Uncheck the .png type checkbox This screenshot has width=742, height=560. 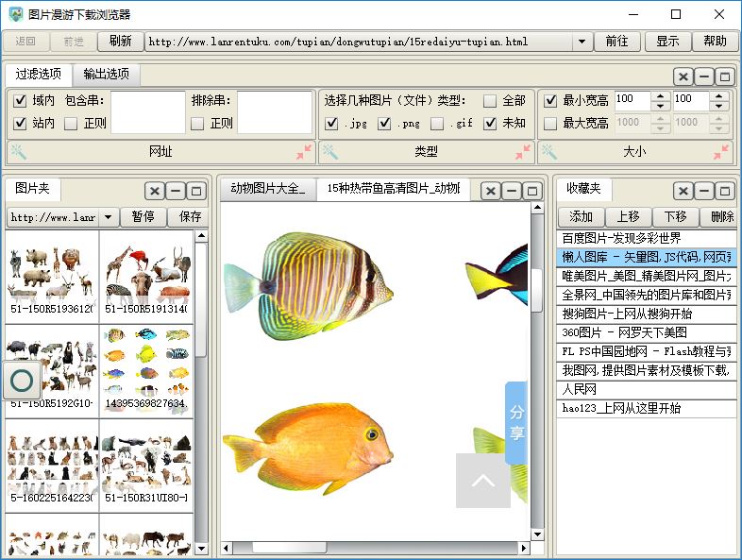pyautogui.click(x=384, y=124)
